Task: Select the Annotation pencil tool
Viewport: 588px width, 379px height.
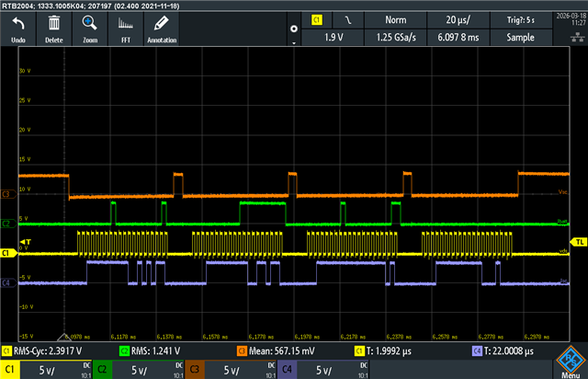Action: (x=162, y=29)
